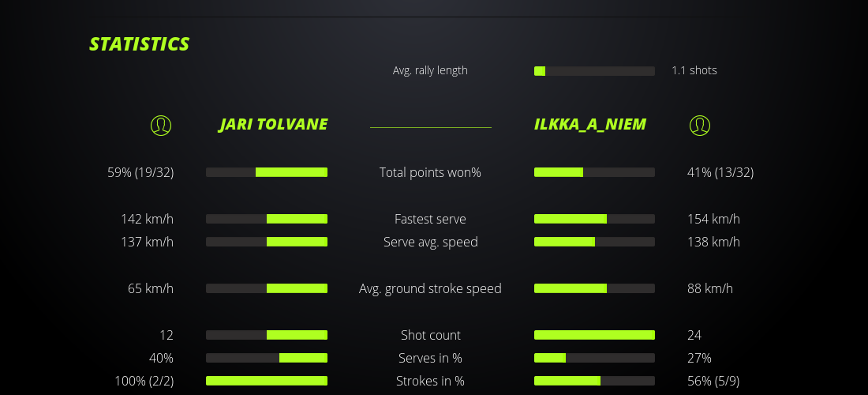868x395 pixels.
Task: Click the Avg. rally length progress bar
Action: [x=594, y=71]
